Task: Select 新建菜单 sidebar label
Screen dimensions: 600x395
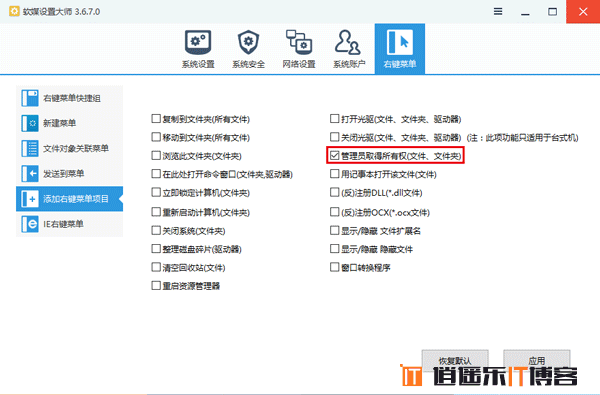Action: [59, 123]
